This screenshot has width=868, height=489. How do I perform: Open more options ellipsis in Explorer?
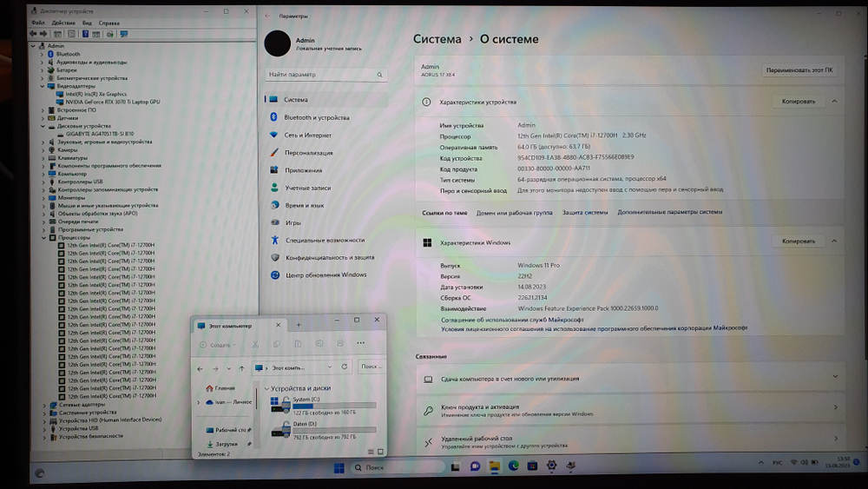(361, 343)
